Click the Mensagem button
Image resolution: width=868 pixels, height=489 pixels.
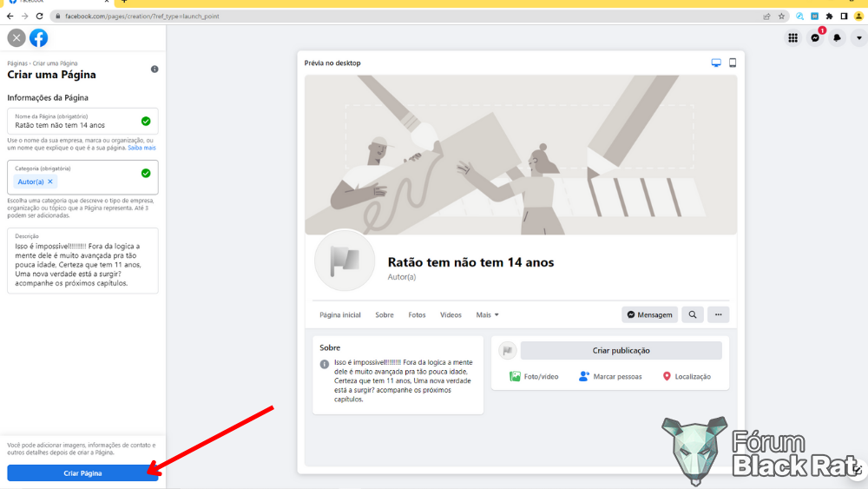pyautogui.click(x=649, y=314)
